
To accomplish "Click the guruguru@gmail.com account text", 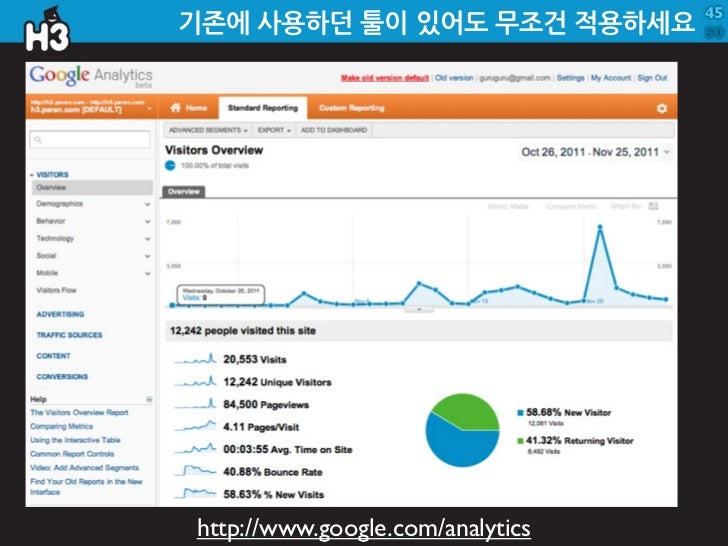I will click(x=515, y=78).
